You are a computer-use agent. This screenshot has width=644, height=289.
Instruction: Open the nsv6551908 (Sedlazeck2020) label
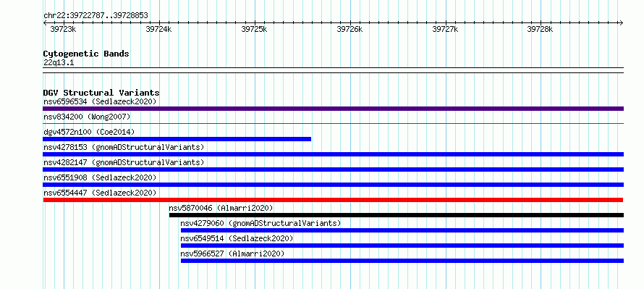click(x=100, y=177)
